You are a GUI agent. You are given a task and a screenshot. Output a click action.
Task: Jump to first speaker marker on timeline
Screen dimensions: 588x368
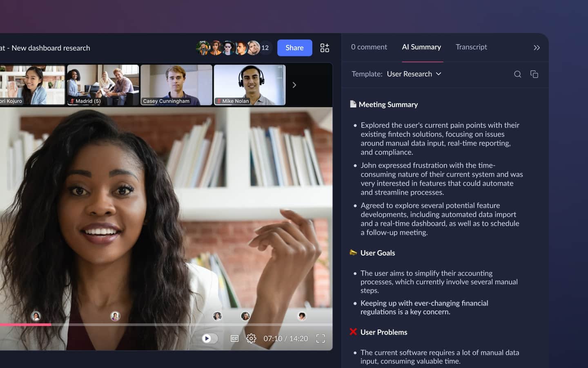coord(36,316)
